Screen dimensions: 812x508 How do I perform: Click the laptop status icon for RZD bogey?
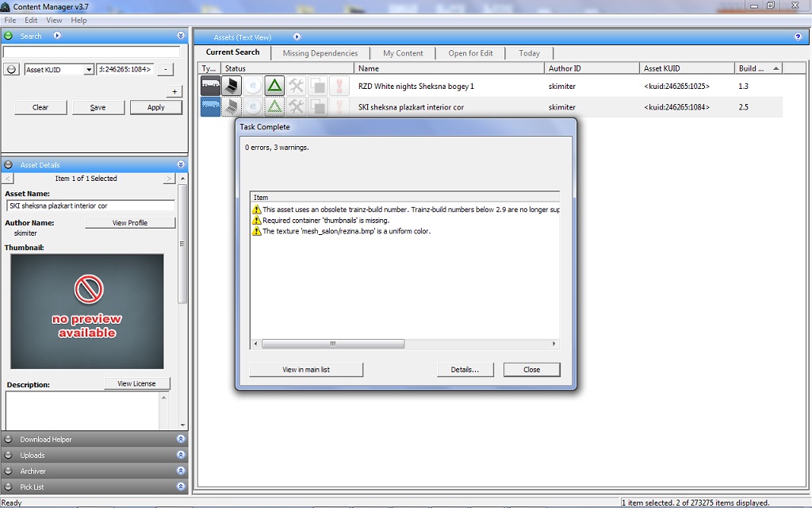[x=231, y=86]
